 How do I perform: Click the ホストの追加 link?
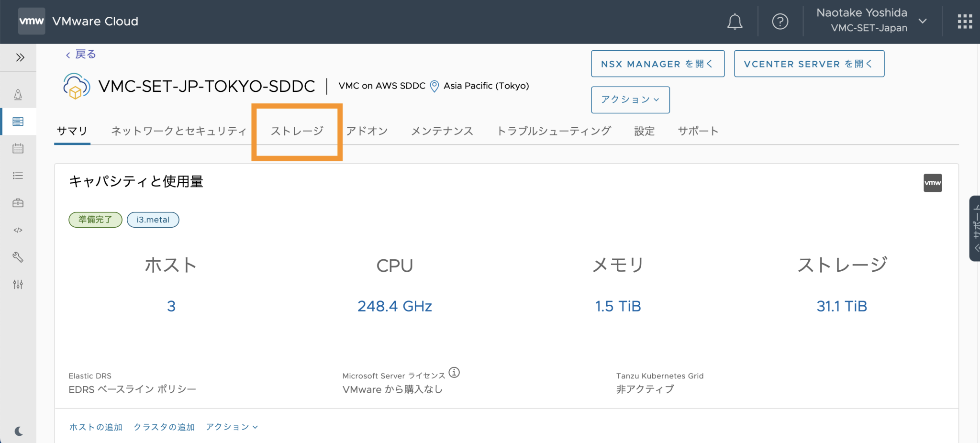(95, 427)
